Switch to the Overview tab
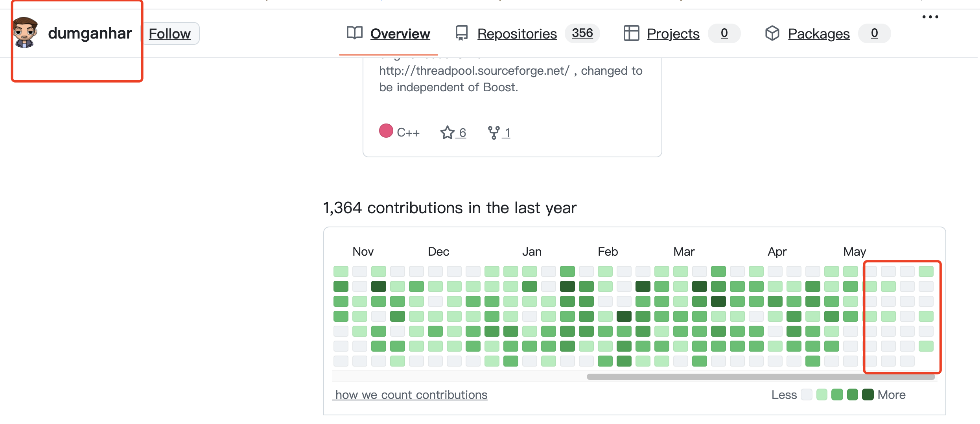 [400, 34]
